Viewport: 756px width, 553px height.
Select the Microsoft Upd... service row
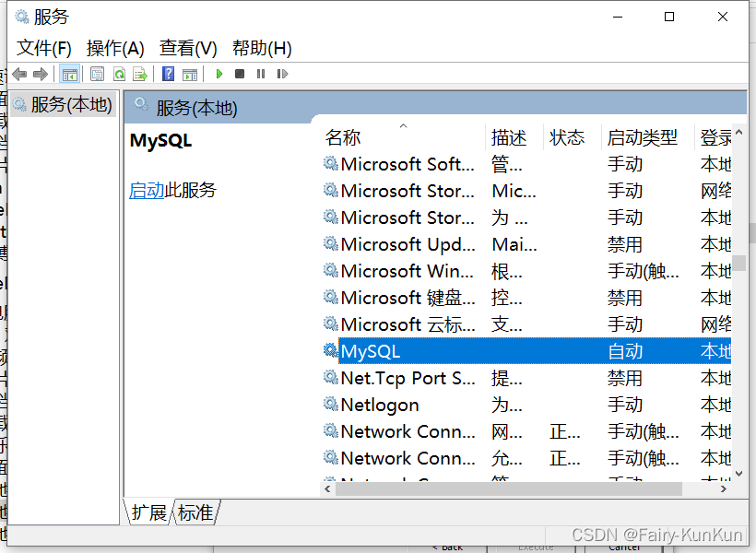click(x=526, y=245)
